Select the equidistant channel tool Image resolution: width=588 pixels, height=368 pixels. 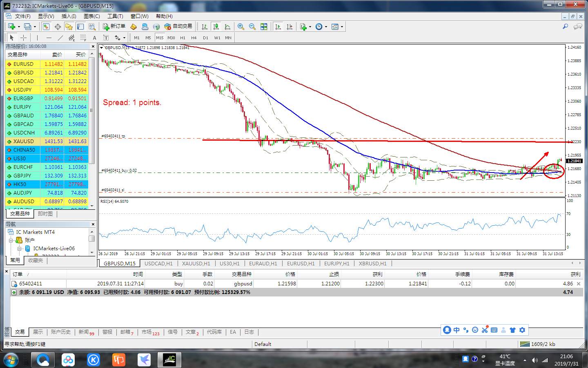(71, 38)
